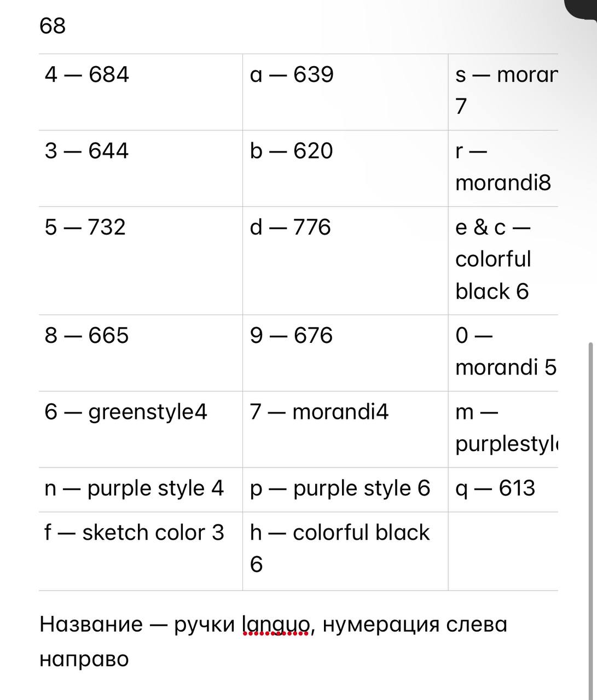Click the '3 — 644' cell
Screen dimensions: 597x700
tap(141, 168)
